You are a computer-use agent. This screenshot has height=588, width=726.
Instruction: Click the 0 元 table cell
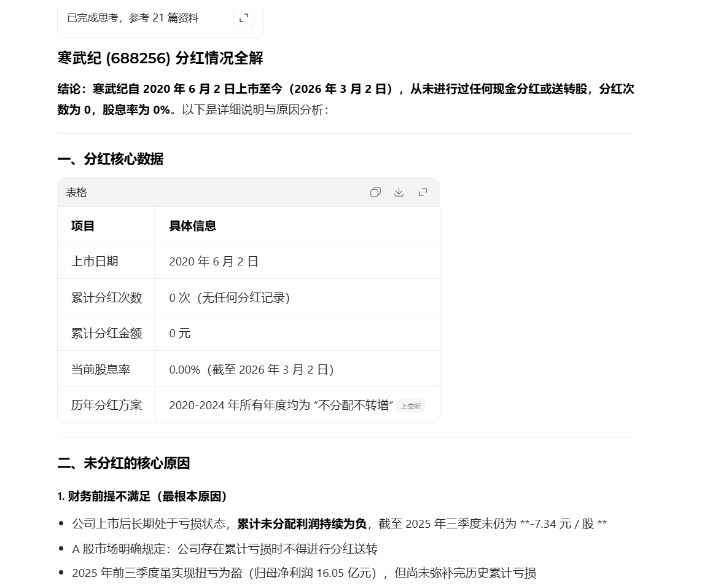[179, 334]
